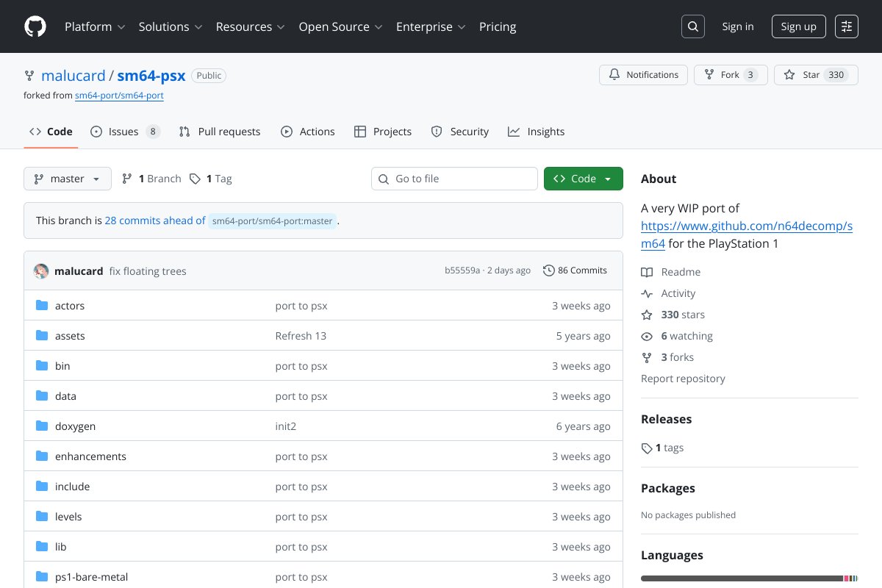Click the include folder icon
Viewport: 882px width, 588px height.
click(x=42, y=487)
